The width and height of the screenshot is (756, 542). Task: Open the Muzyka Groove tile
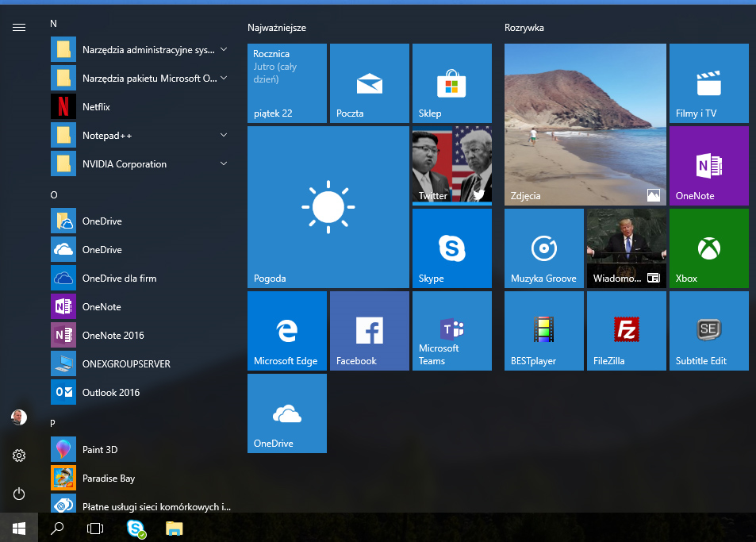click(x=544, y=248)
